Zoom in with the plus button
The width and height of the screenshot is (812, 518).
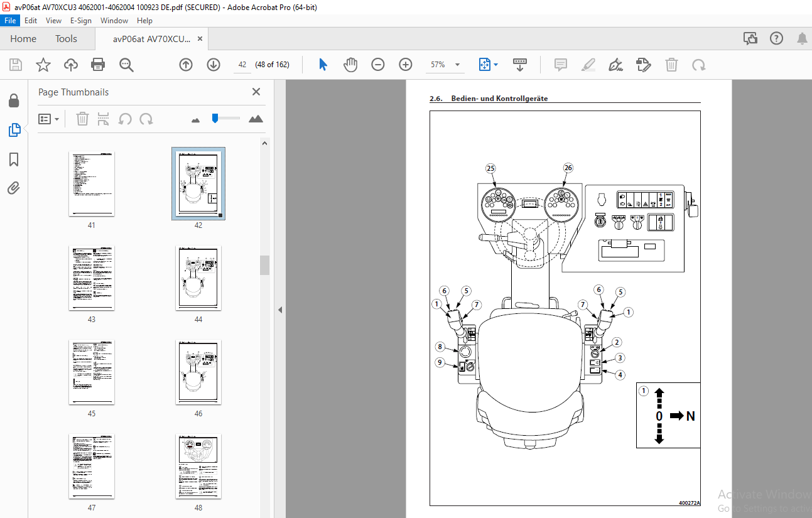(406, 65)
